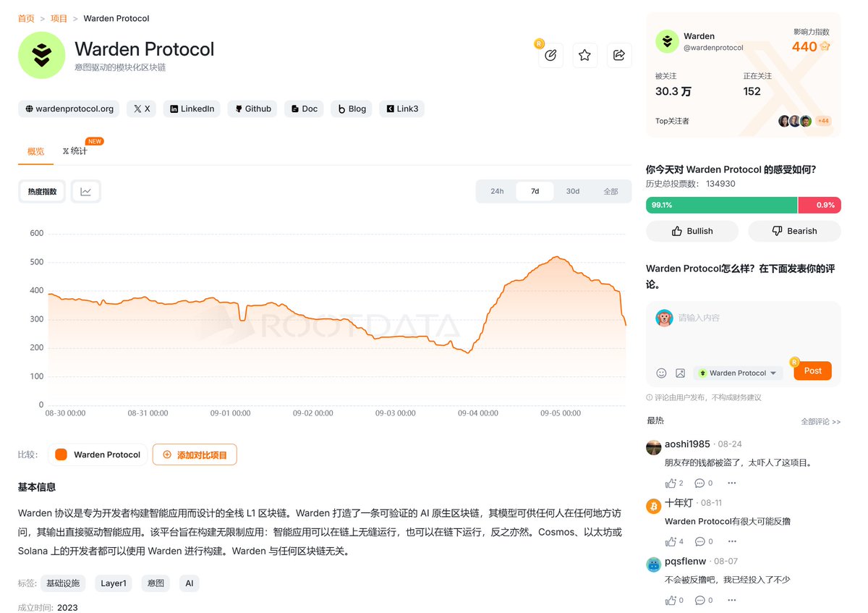Image resolution: width=868 pixels, height=613 pixels.
Task: Go to 项目 breadcrumb
Action: point(59,18)
